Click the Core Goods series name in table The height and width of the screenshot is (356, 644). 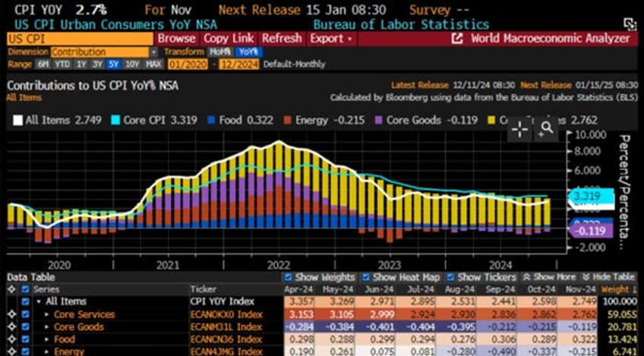(x=79, y=327)
